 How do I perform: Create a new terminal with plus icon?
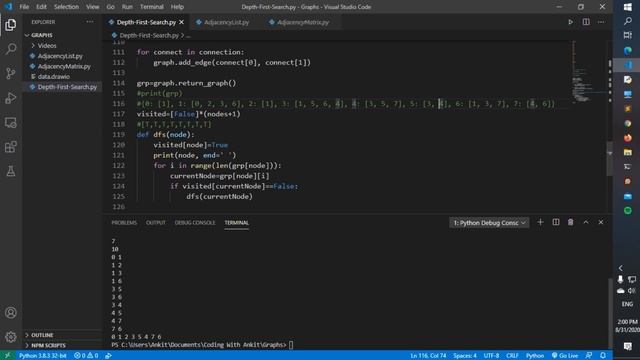[540, 222]
